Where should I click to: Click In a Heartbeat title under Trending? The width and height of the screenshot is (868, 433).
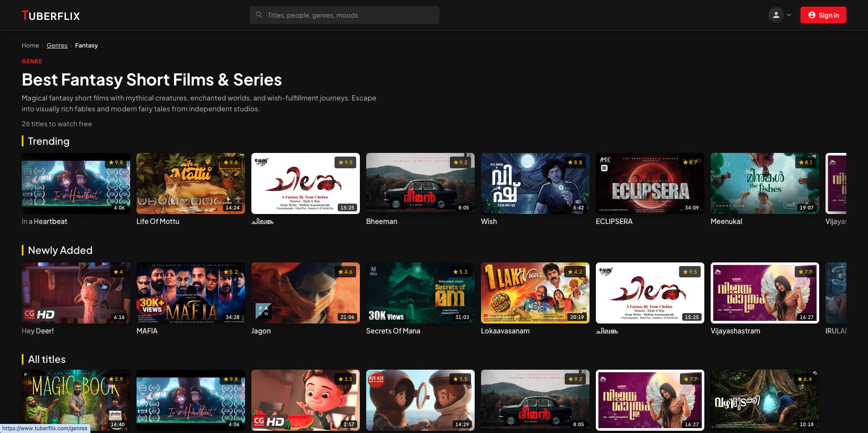click(x=44, y=221)
